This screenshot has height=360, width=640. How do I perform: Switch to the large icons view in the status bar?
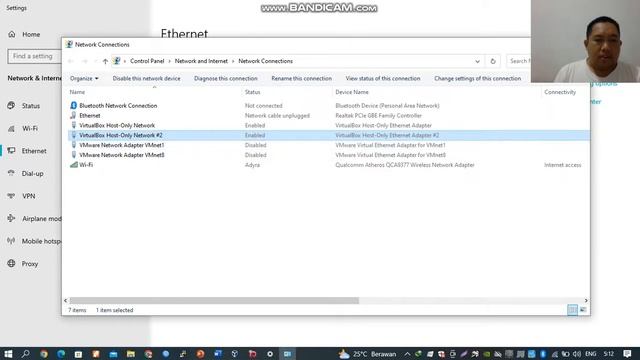tap(583, 310)
